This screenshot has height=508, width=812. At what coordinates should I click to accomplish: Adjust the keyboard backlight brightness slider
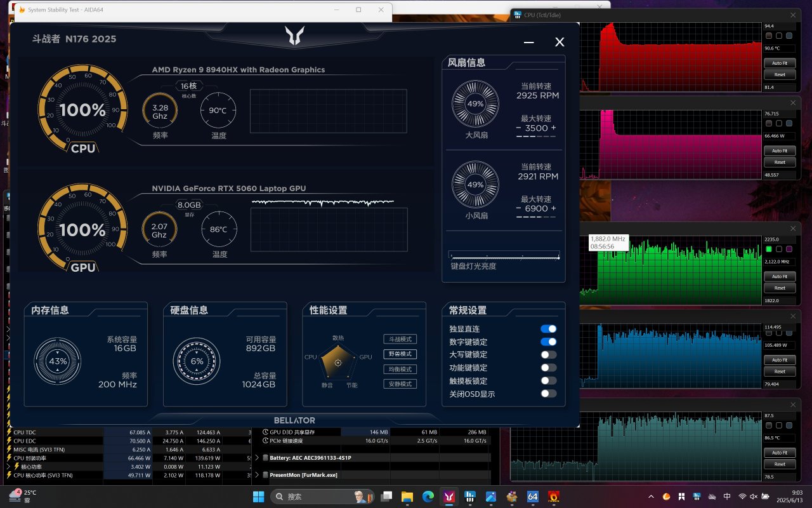click(504, 257)
